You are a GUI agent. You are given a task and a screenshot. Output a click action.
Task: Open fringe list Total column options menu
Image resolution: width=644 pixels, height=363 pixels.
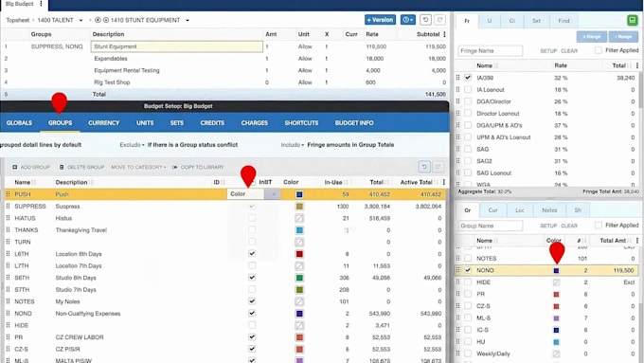coord(637,65)
